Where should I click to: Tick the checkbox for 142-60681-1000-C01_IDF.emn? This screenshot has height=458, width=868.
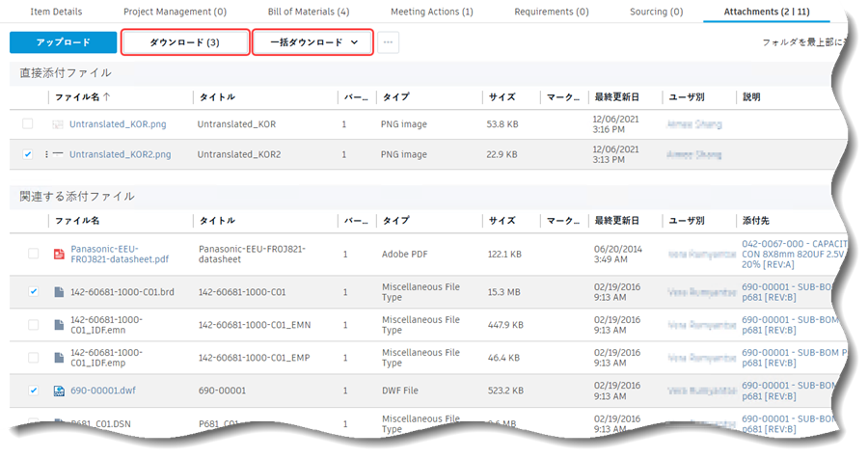[33, 325]
